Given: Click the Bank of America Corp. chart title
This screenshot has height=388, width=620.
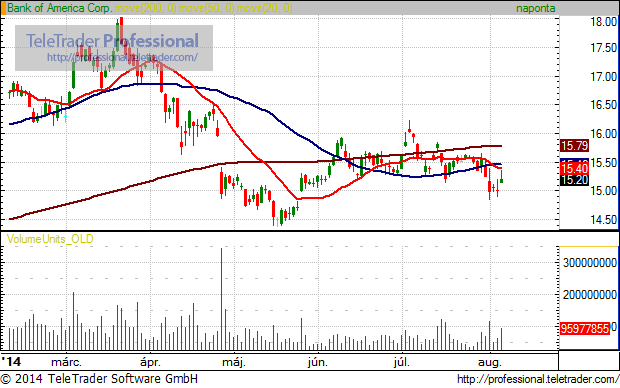Looking at the screenshot, I should tap(60, 8).
